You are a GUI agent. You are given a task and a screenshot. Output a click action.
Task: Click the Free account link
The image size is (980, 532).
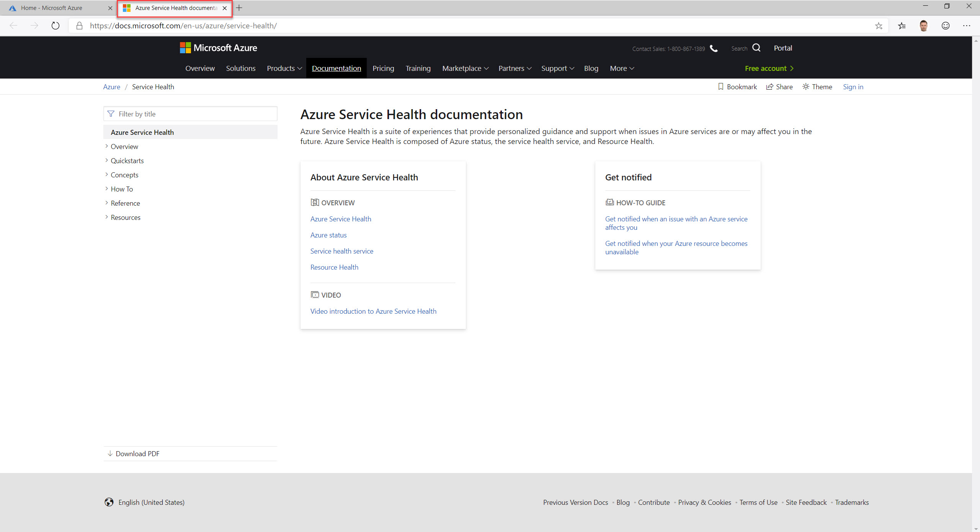pos(769,68)
